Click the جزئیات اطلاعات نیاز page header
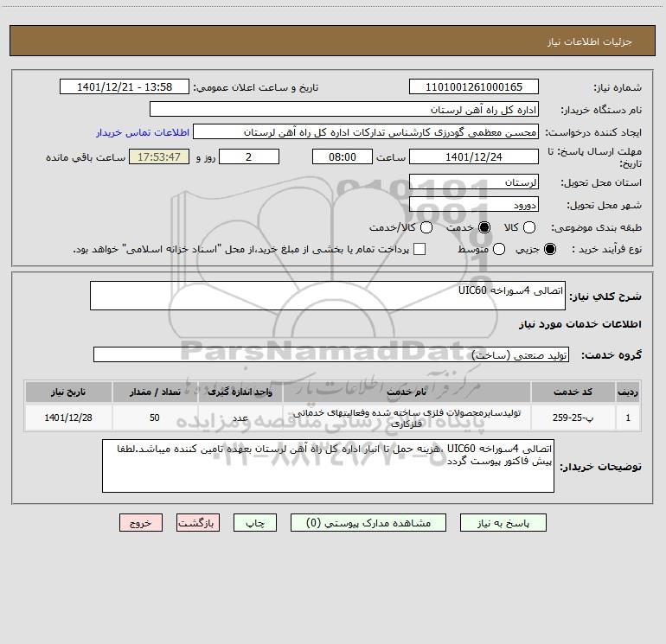Screen dimensions: 666x644 [590, 41]
